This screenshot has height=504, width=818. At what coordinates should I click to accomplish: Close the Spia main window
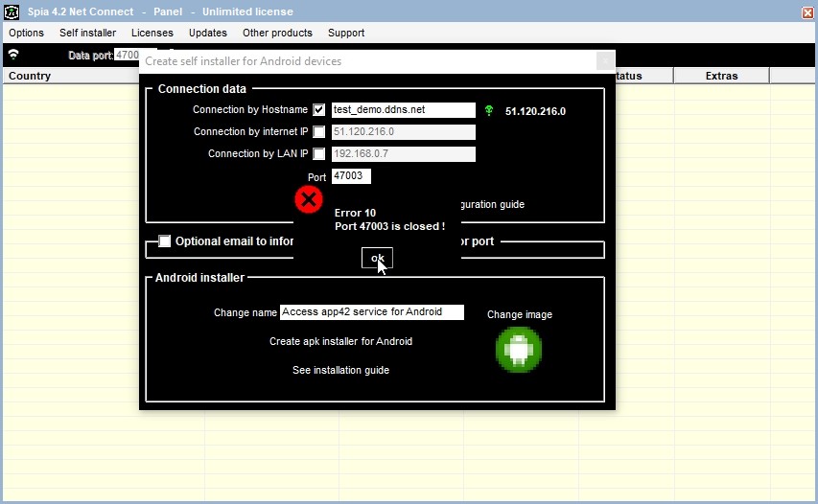click(807, 12)
